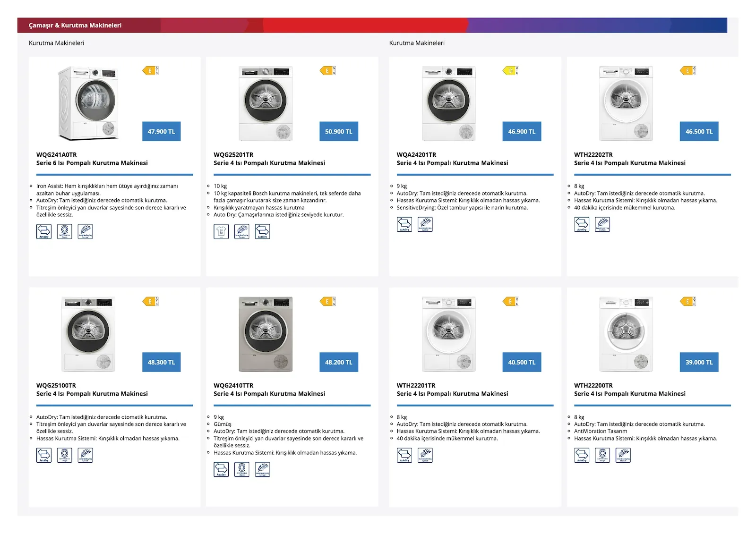Select the 50.900 TL price tag
Viewport: 756px width, 534px height.
(x=339, y=131)
